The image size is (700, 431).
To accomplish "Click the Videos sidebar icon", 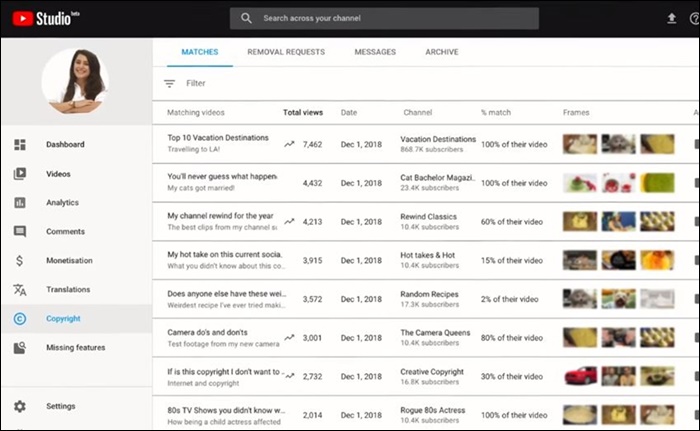I will pyautogui.click(x=20, y=174).
